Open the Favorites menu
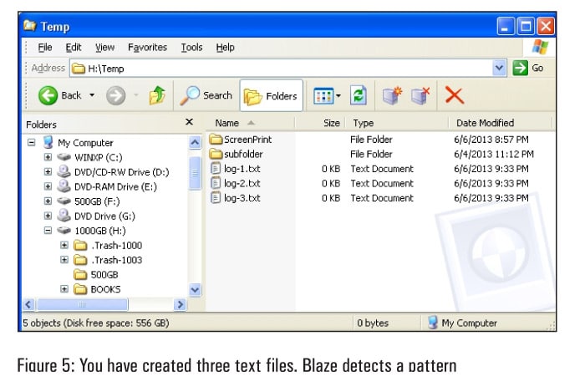This screenshot has width=585, height=392. click(147, 48)
